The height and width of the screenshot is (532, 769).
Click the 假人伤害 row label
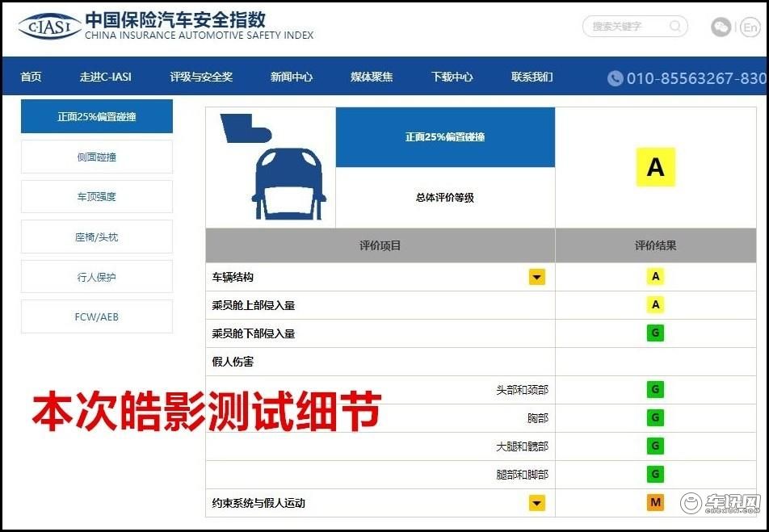[x=233, y=362]
